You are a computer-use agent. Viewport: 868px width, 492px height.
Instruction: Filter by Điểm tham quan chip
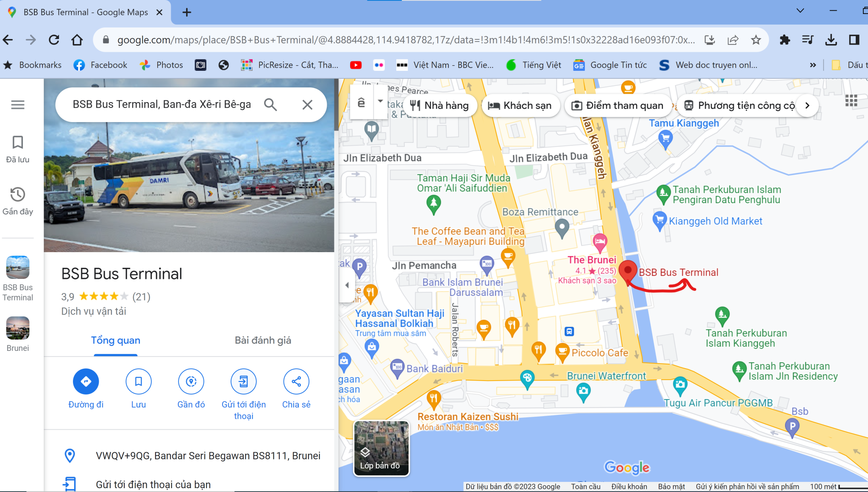point(618,106)
